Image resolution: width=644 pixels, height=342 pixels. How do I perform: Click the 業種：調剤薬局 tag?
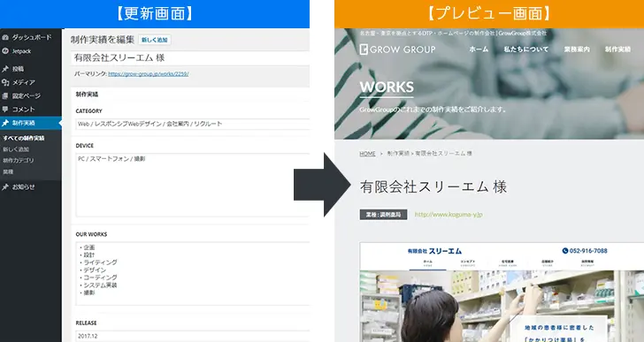pos(384,215)
